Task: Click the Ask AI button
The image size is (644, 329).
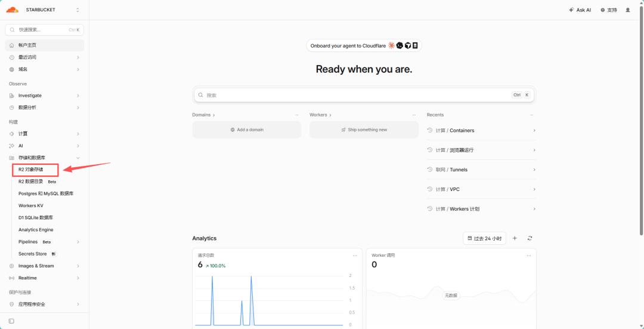Action: [580, 10]
